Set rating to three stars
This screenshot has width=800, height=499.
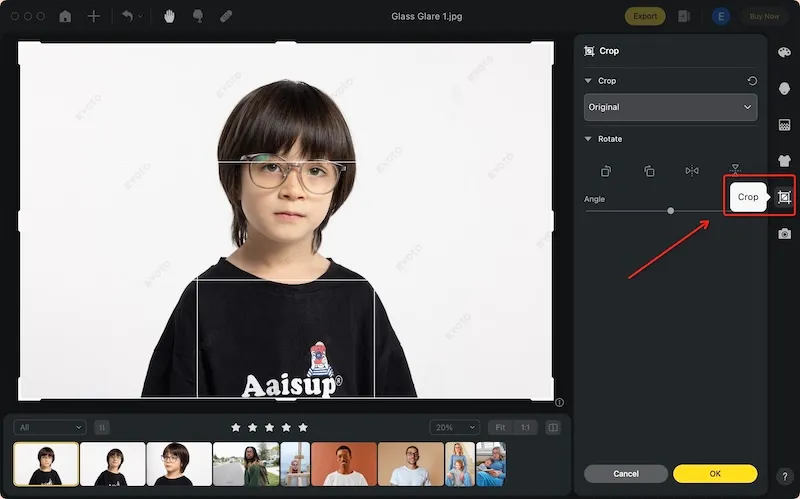pos(269,427)
